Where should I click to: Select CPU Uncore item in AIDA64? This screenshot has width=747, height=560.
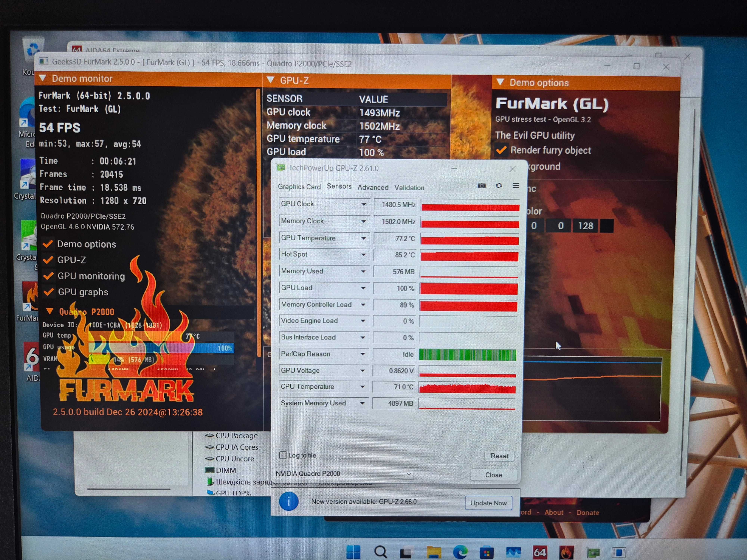coord(235,459)
